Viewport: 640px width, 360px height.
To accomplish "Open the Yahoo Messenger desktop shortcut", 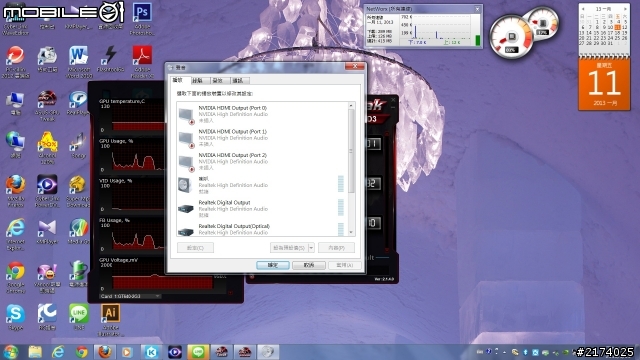I will coord(47,278).
